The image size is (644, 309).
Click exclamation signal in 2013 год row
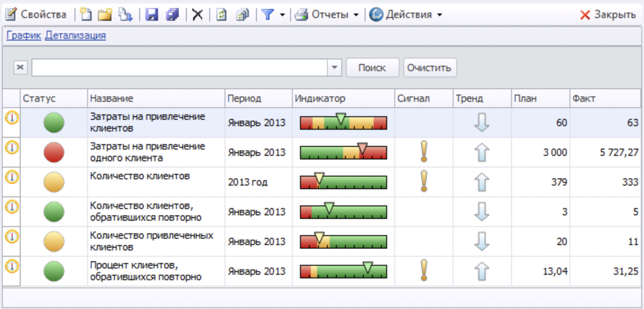[x=424, y=181]
